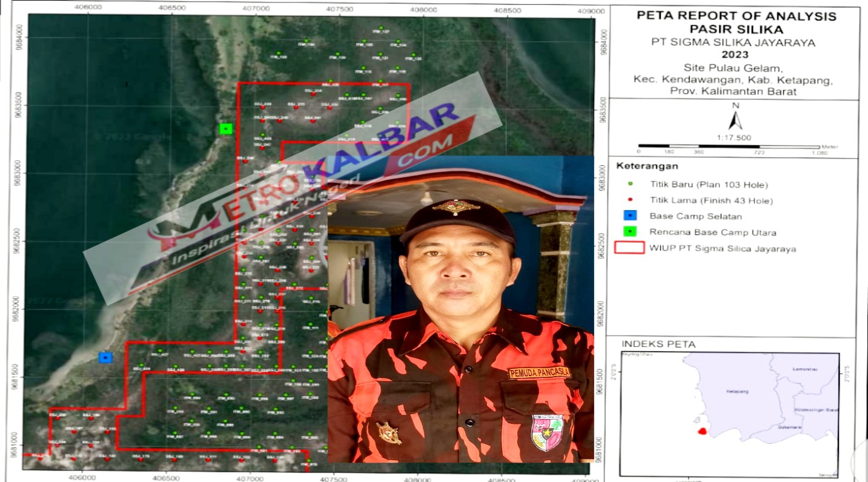
Task: Click the blue square legend symbol
Action: 630,216
